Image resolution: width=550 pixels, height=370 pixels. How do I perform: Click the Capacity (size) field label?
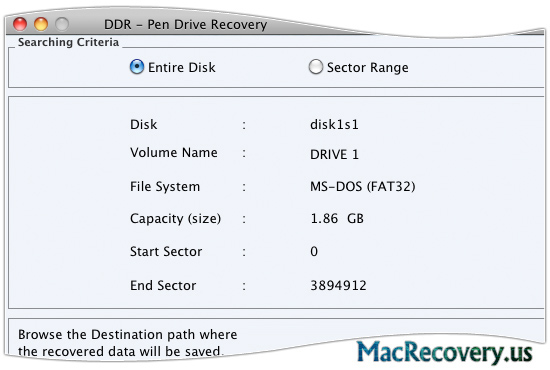(x=175, y=218)
